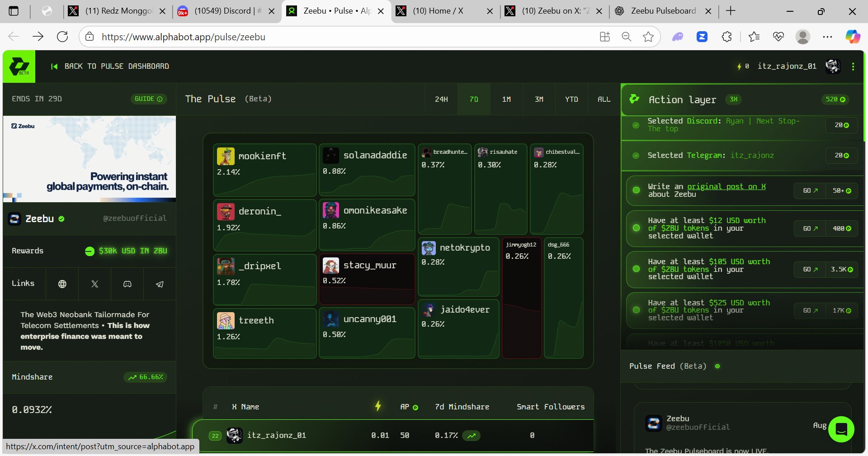
Task: Click the trend arrow badge in itz_rajonz_01 row
Action: tap(472, 436)
